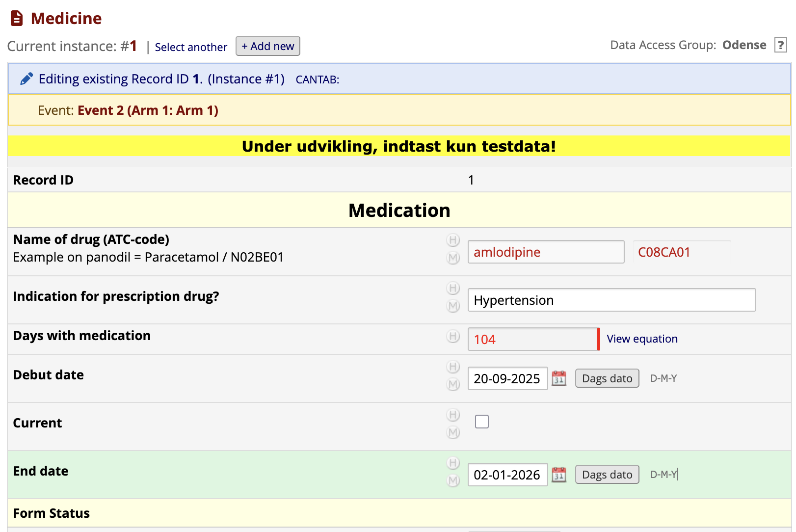The height and width of the screenshot is (532, 796).
Task: Open the calendar picker for End date
Action: pyautogui.click(x=559, y=475)
